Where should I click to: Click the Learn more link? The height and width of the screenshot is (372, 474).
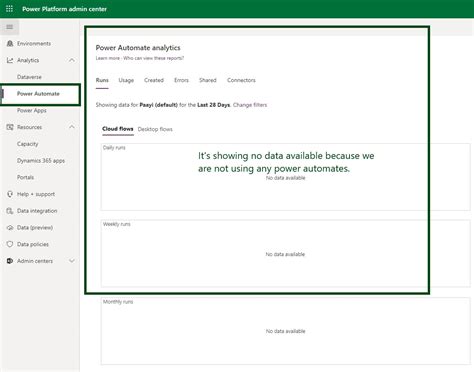point(107,58)
